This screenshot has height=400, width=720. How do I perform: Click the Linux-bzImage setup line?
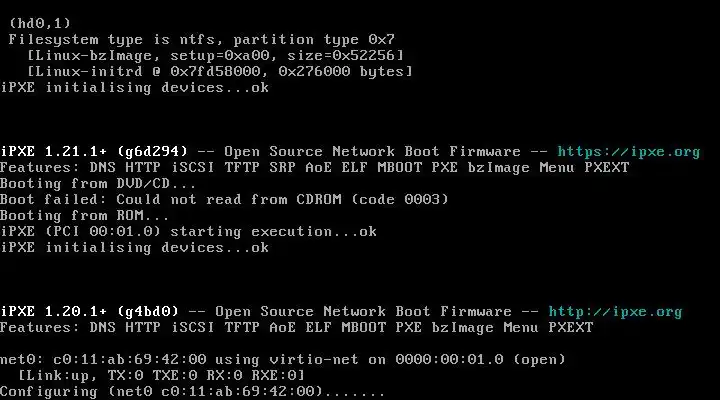point(216,55)
